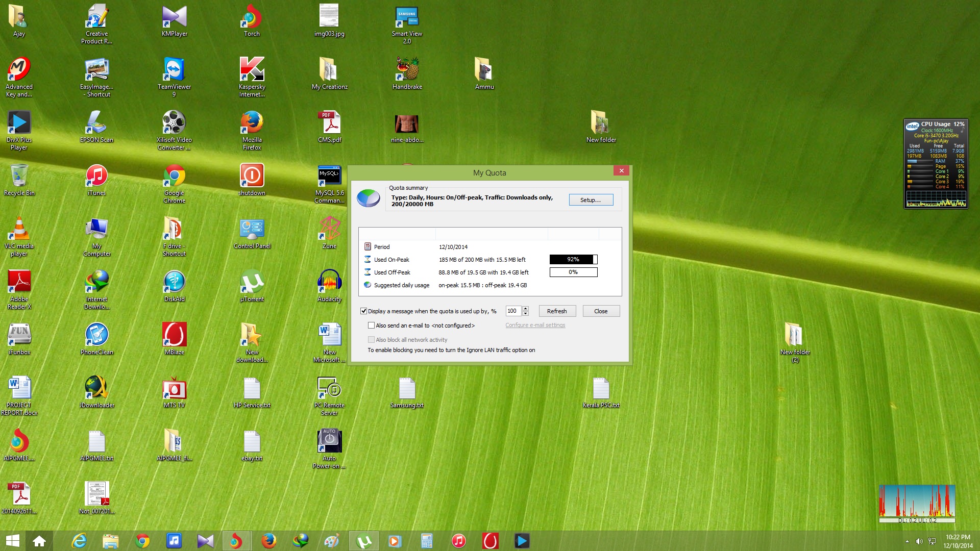The width and height of the screenshot is (980, 551).
Task: Open Adobe Reader X desktop icon
Action: [19, 289]
